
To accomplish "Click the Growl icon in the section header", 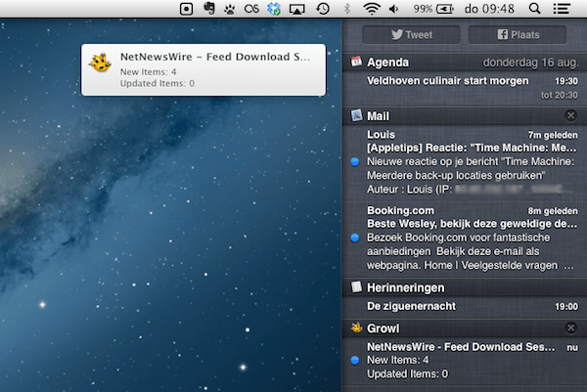I will 356,328.
